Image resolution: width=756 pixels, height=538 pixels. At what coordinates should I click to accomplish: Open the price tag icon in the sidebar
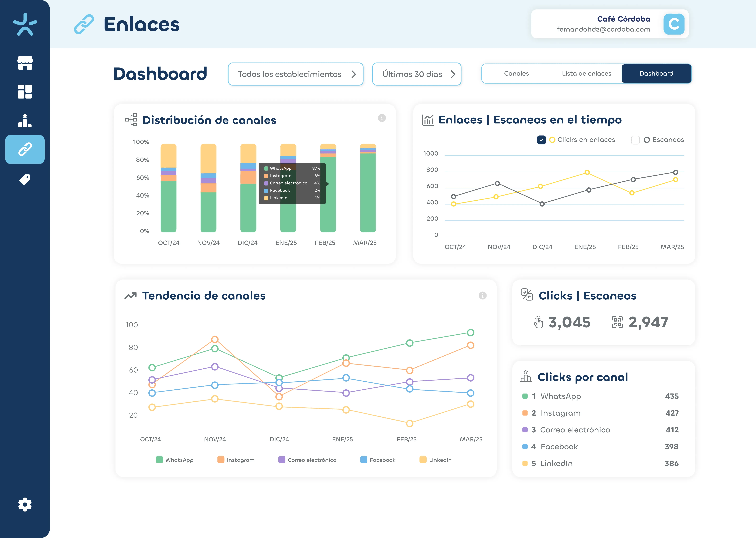click(25, 180)
